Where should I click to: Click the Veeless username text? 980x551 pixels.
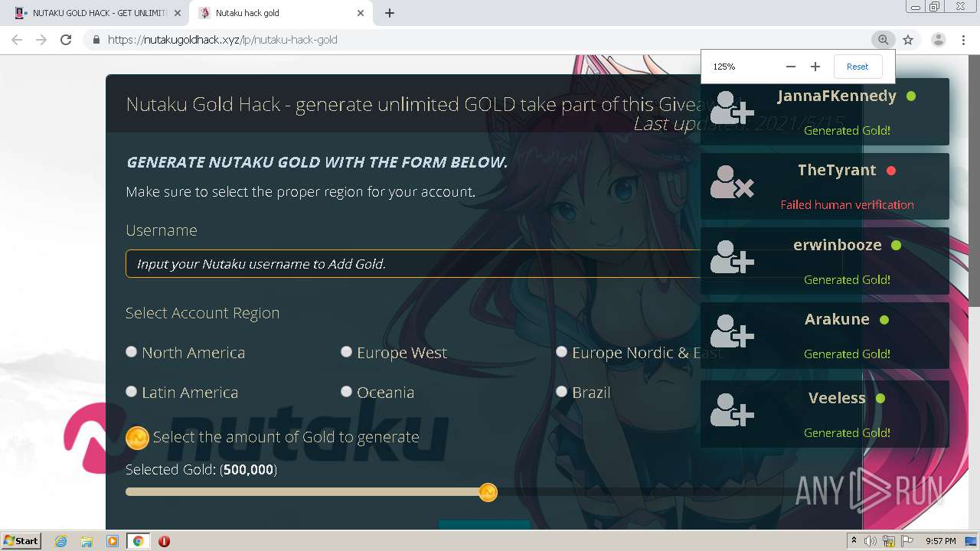pos(837,398)
